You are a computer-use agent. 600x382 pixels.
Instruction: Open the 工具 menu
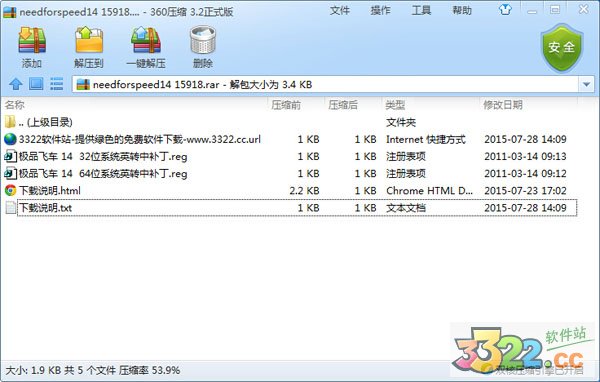(x=421, y=10)
